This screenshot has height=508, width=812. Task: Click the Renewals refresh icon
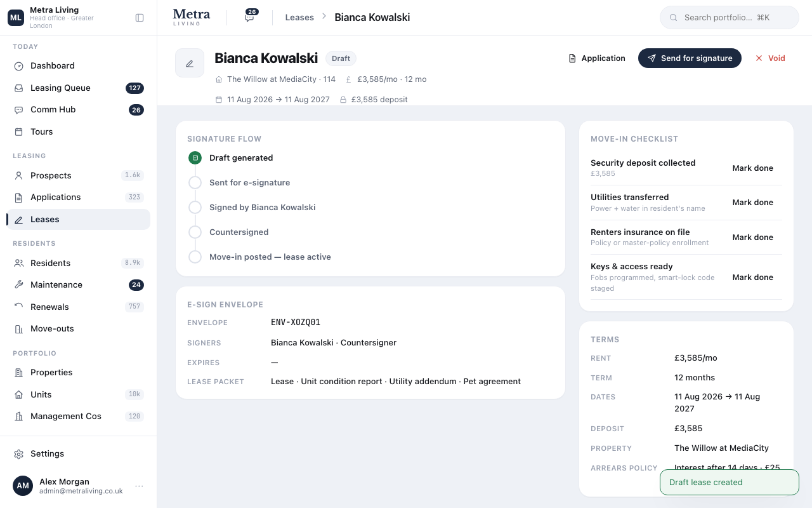coord(18,307)
